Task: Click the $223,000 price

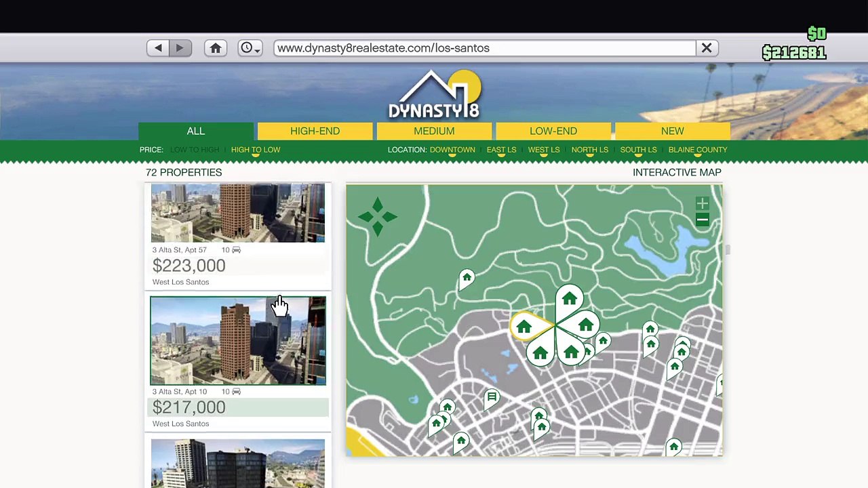Action: point(189,266)
